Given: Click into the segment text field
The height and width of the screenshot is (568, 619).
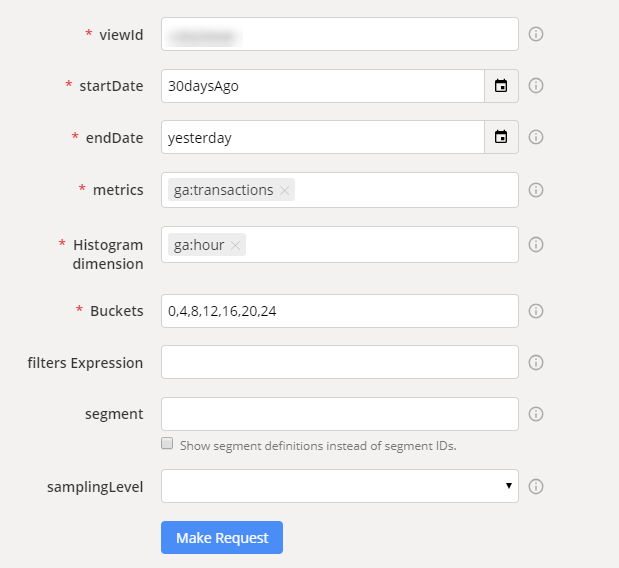Looking at the screenshot, I should coord(339,414).
